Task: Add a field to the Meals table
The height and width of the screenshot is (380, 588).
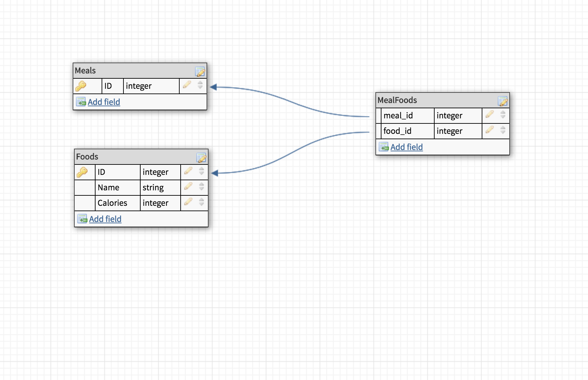Action: 104,102
